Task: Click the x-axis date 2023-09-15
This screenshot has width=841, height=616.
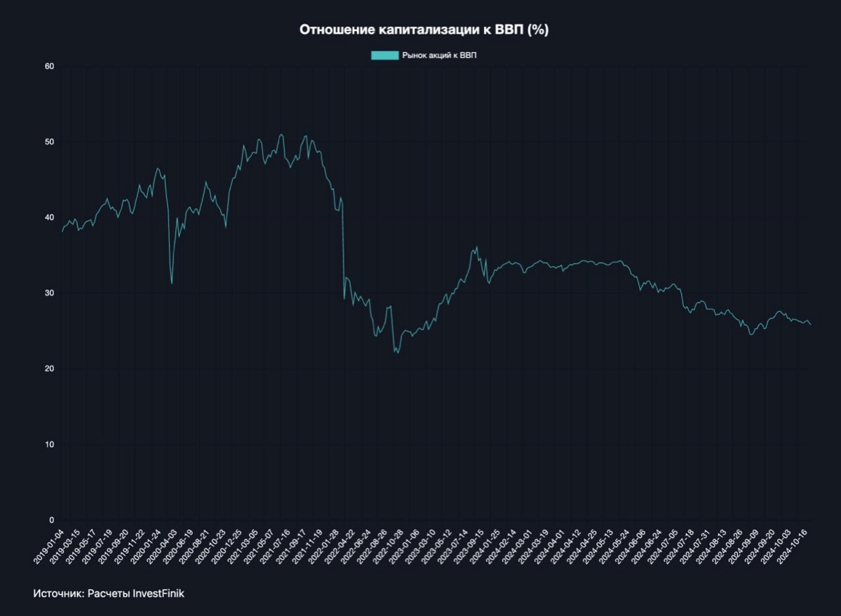Action: (468, 547)
